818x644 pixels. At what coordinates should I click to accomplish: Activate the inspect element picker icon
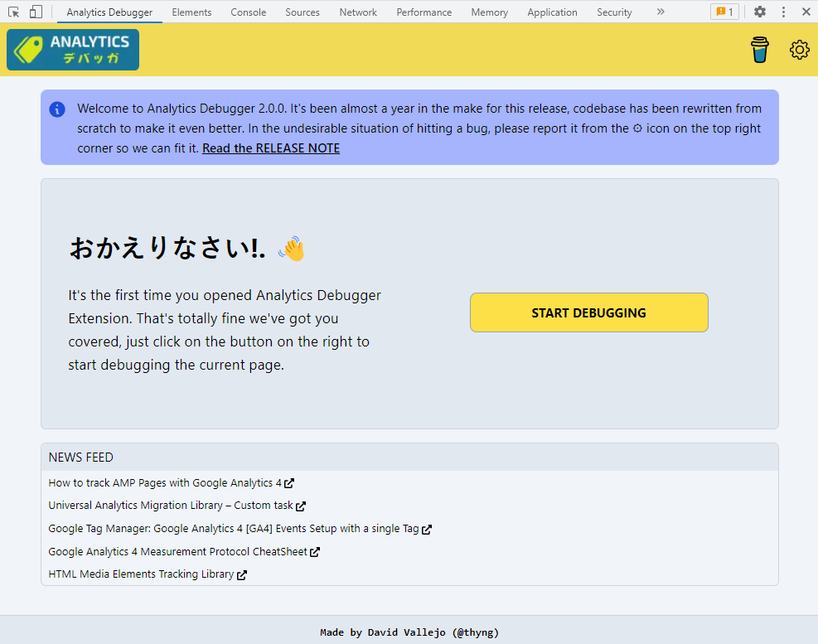14,12
